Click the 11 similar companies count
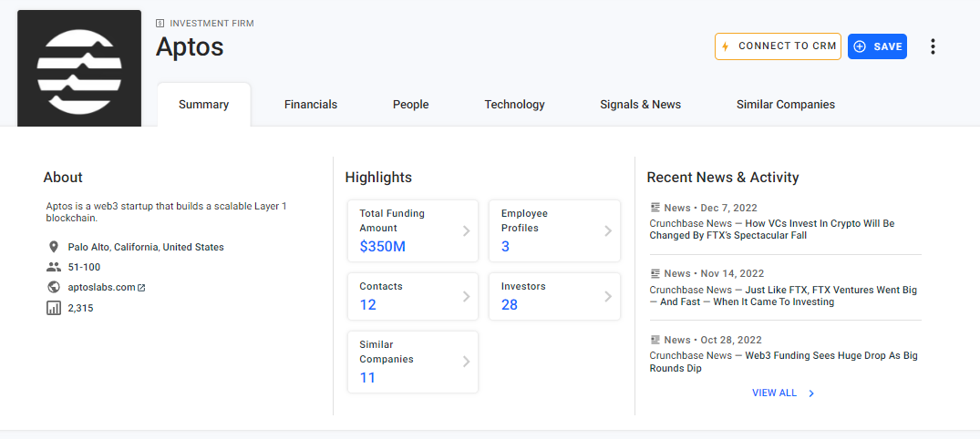Screen dimensions: 980x439 pyautogui.click(x=367, y=378)
